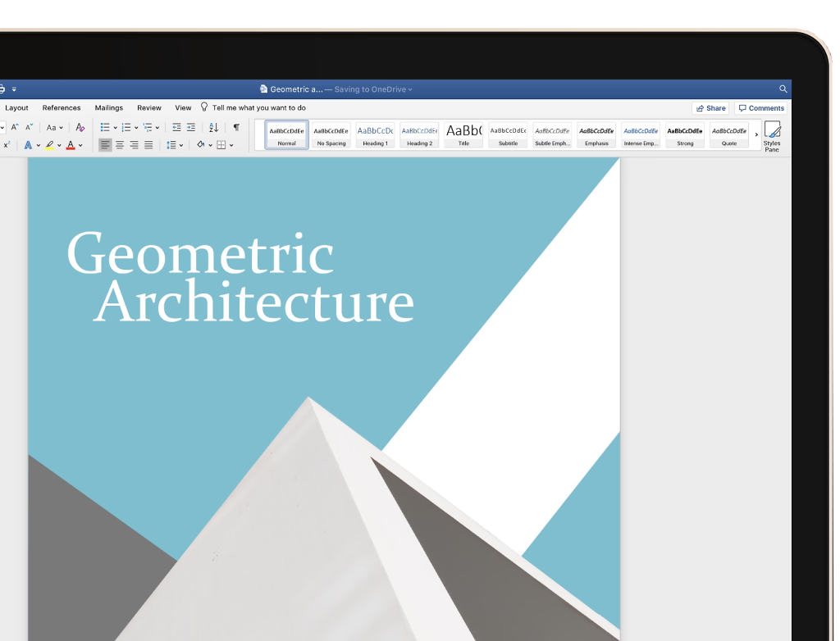The height and width of the screenshot is (641, 840).
Task: Show paragraph marks with the pilcrow icon
Action: 236,127
